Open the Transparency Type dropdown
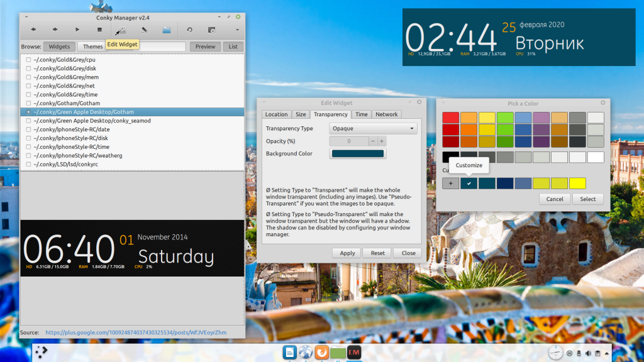The image size is (644, 362). [x=374, y=128]
